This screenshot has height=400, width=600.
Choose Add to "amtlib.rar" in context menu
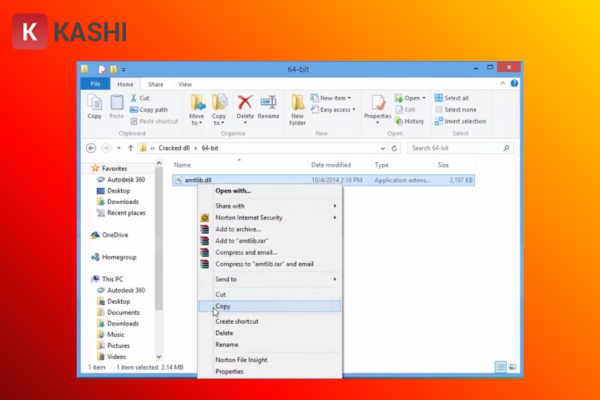tap(270, 241)
